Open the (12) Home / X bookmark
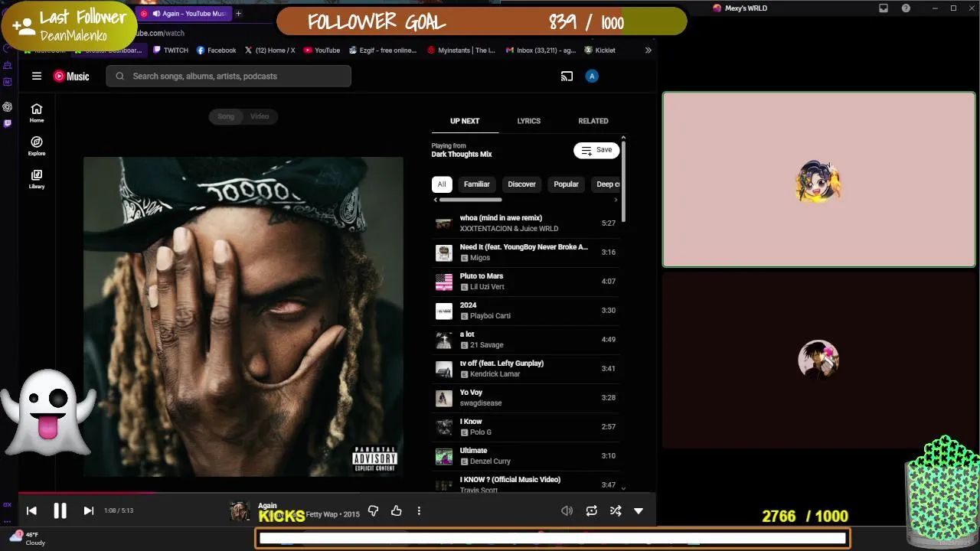Screen dimensions: 980x551 tap(269, 51)
